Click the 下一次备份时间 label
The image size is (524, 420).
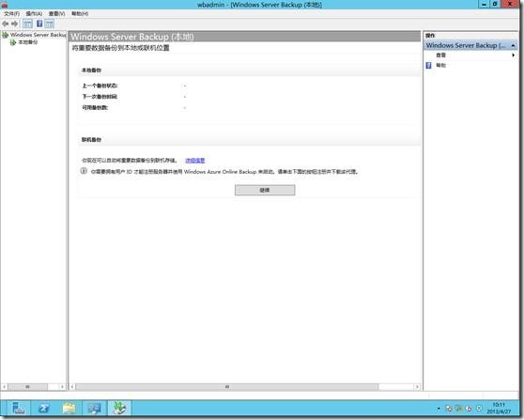(100, 97)
